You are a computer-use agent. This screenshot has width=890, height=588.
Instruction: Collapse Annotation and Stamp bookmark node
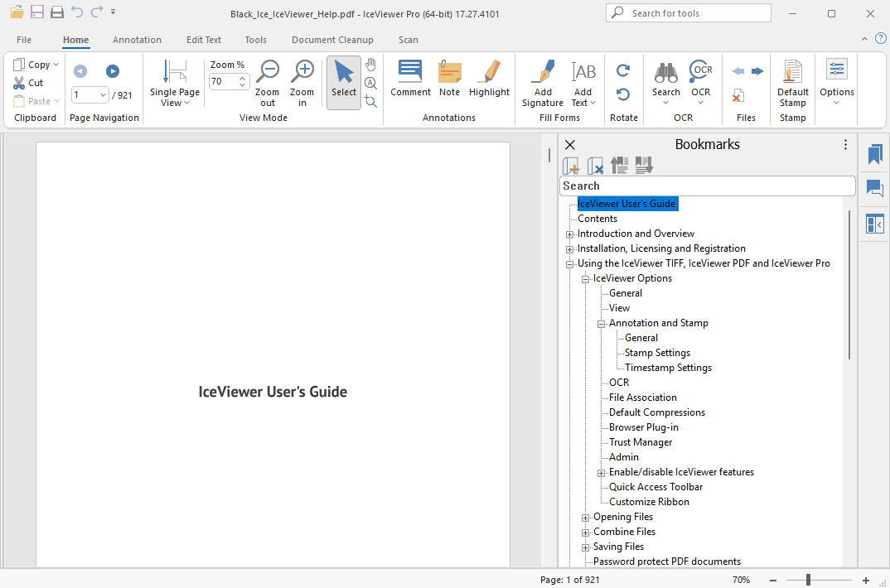click(601, 324)
